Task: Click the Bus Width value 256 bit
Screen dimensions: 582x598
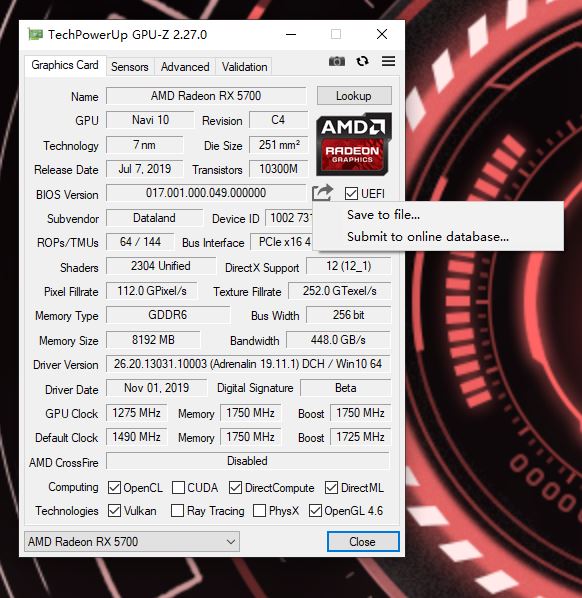Action: pos(349,315)
